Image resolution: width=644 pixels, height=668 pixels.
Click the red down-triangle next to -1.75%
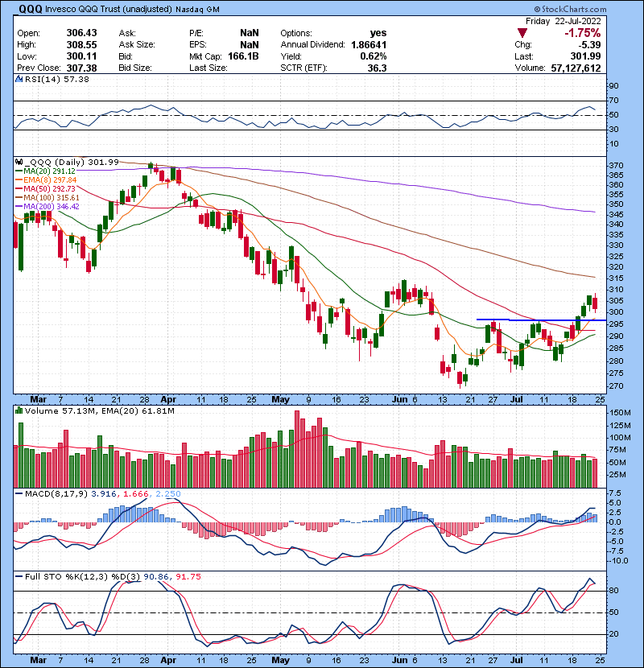(x=522, y=33)
